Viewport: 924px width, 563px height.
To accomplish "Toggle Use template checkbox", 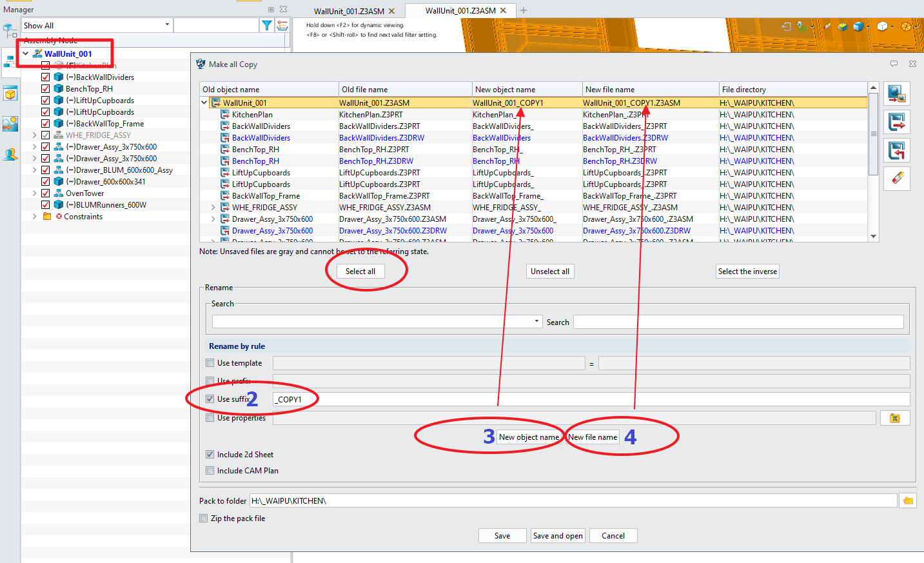I will pyautogui.click(x=210, y=363).
